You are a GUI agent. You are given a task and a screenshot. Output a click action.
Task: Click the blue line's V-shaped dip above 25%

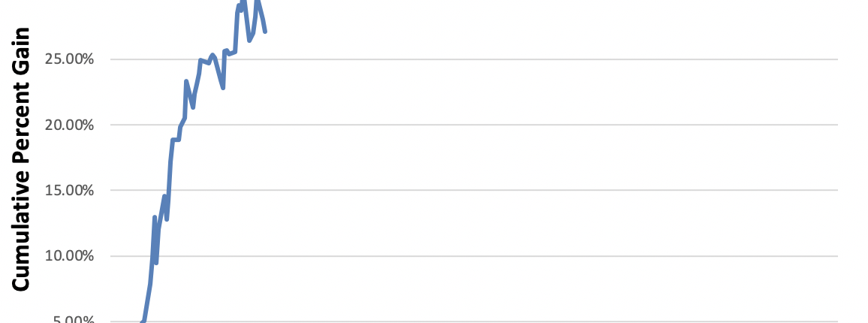[x=250, y=40]
